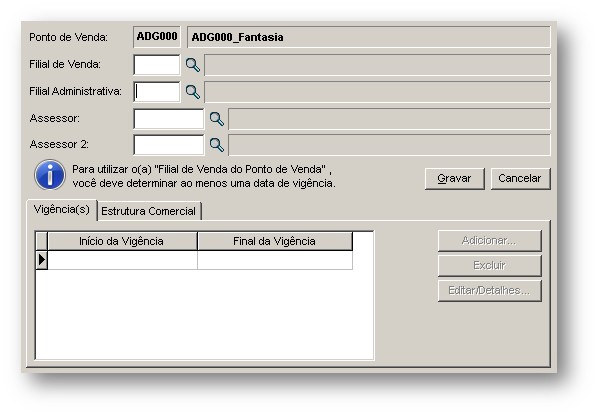
Task: Click the Cancelar button
Action: 520,178
